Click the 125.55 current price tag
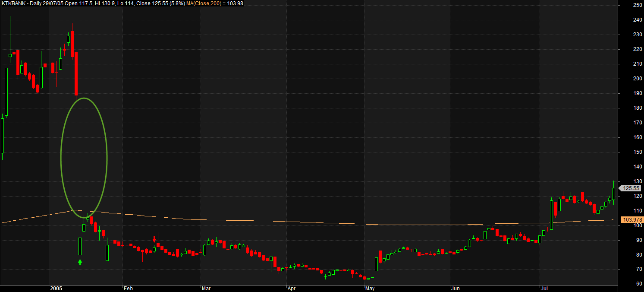644x292 pixels. click(631, 188)
